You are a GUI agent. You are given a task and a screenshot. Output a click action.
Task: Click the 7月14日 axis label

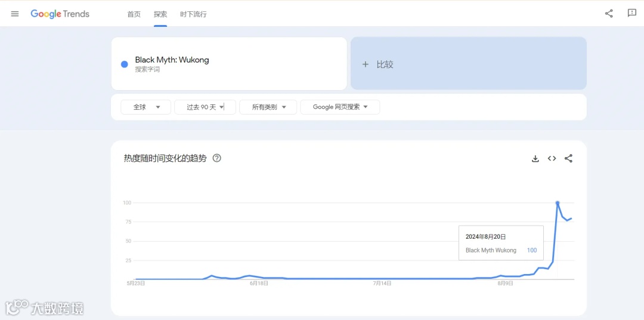(382, 284)
